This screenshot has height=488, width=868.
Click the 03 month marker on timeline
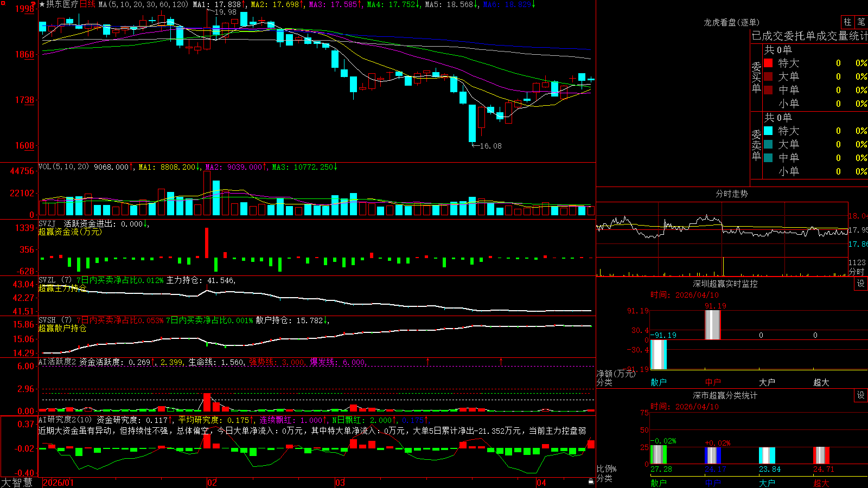pyautogui.click(x=340, y=483)
